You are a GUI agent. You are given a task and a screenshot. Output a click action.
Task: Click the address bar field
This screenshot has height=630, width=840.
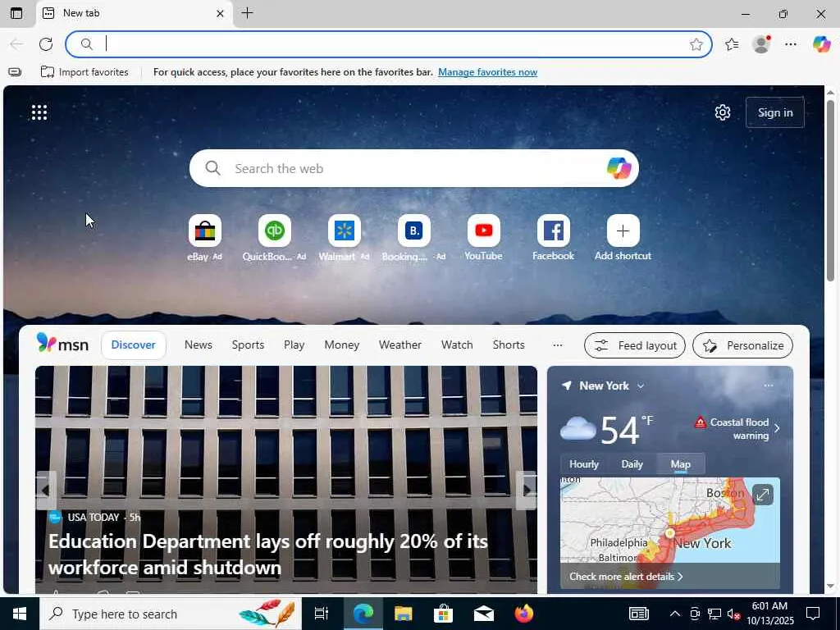(x=388, y=44)
